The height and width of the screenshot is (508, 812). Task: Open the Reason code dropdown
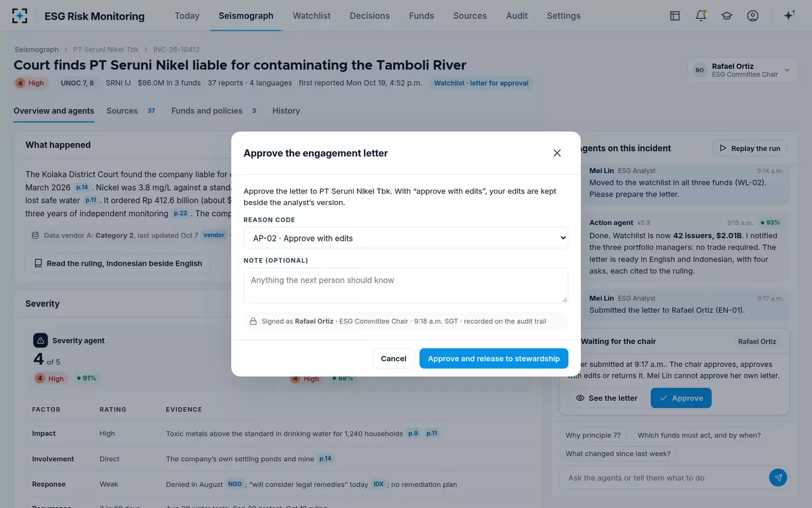(406, 238)
